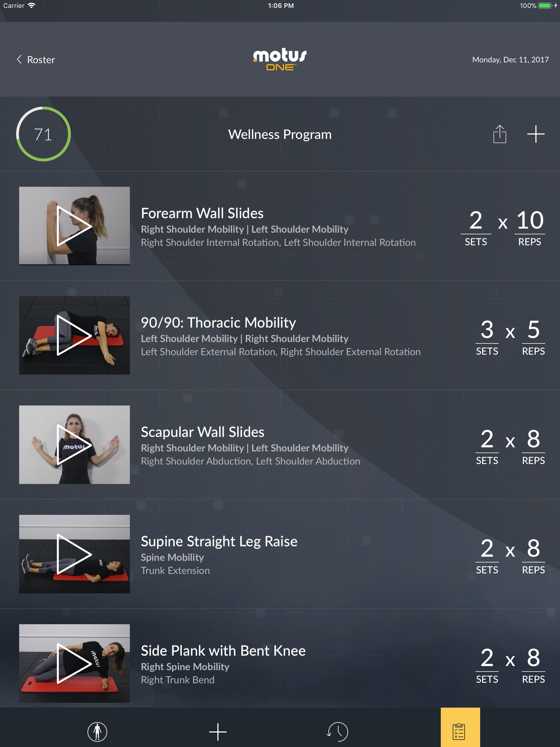Play the 90/90 Thoracic Mobility video
Screen dimensions: 560x747
(x=74, y=335)
